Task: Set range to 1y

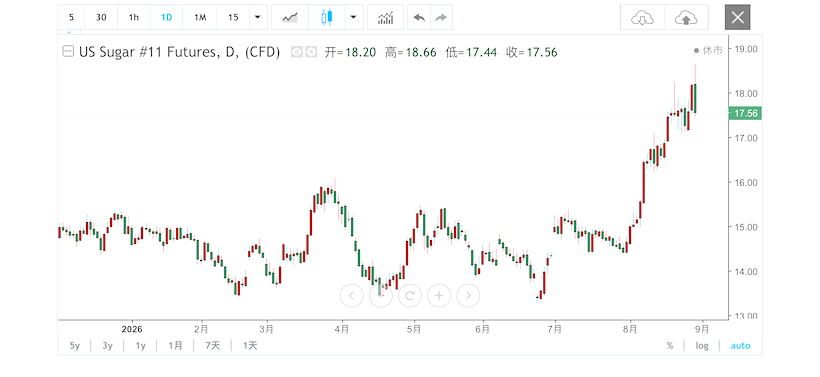Action: 141,346
